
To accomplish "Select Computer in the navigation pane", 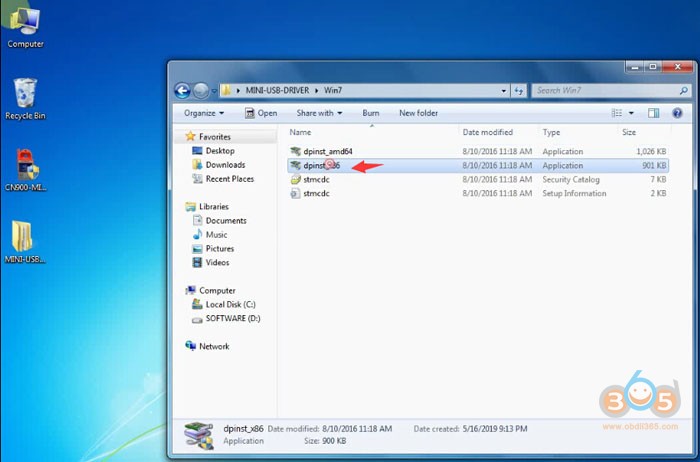I will (217, 291).
